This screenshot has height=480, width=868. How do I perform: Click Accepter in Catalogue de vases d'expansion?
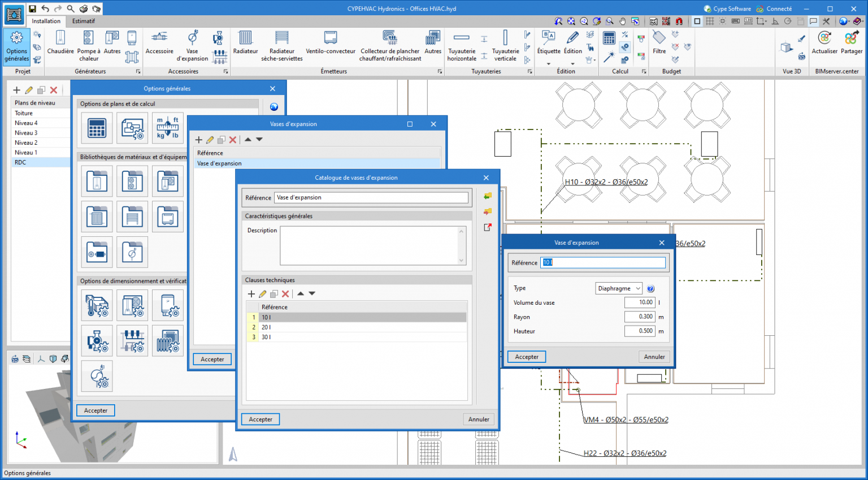pos(261,420)
